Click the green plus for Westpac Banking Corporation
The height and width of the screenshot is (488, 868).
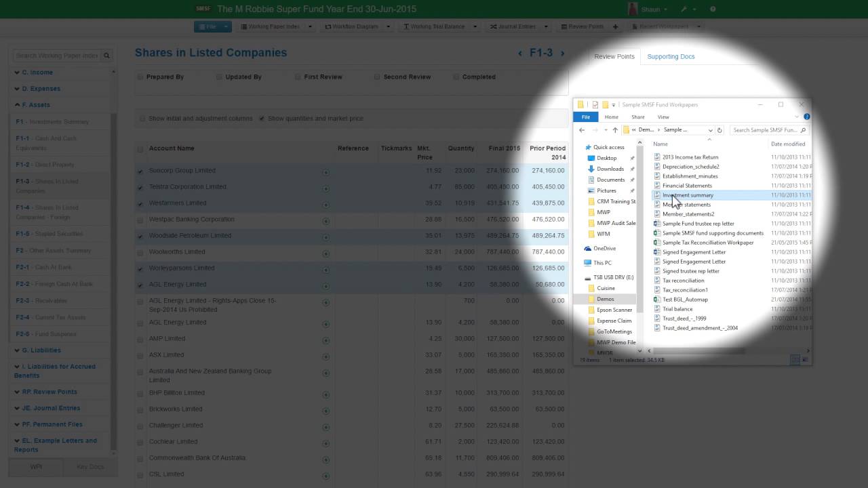tap(325, 221)
